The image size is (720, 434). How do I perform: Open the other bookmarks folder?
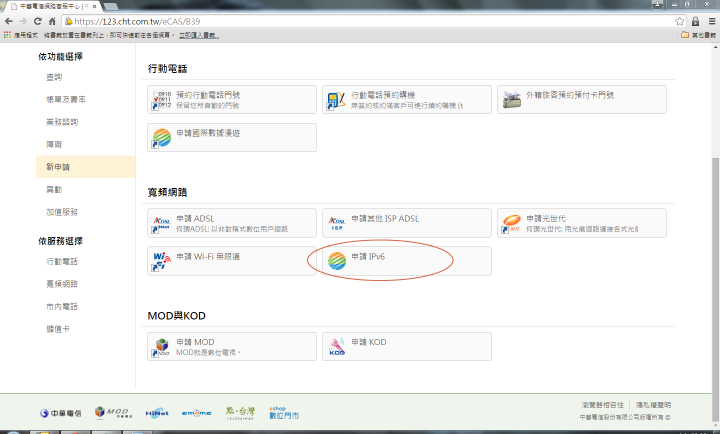click(698, 35)
